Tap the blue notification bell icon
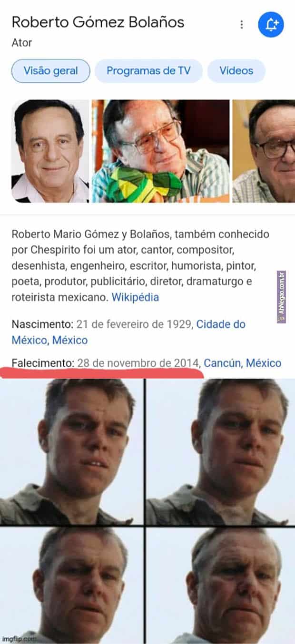Image resolution: width=295 pixels, height=644 pixels. coord(271,24)
